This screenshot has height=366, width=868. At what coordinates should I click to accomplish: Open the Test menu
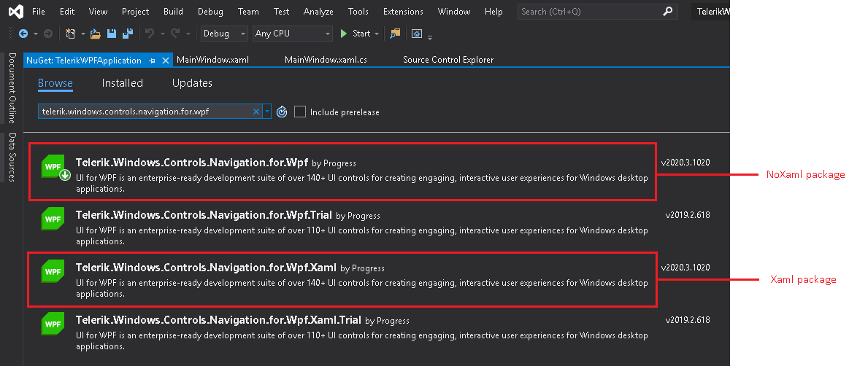coord(281,12)
